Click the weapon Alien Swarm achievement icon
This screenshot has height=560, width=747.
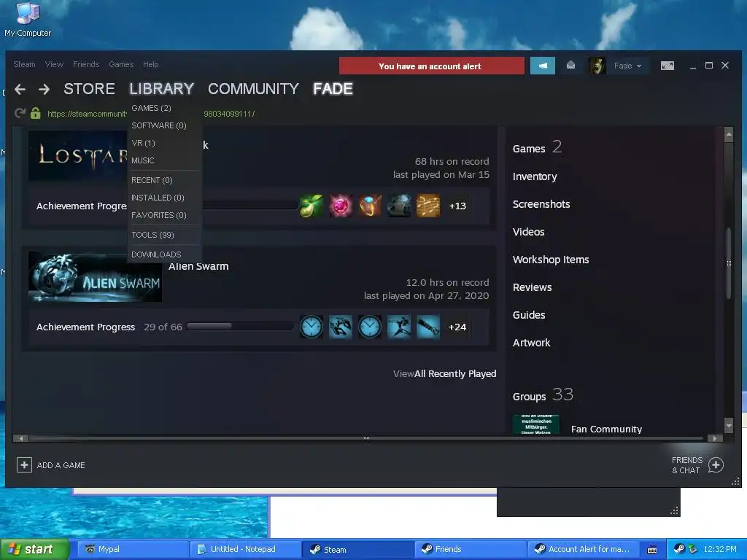(428, 327)
